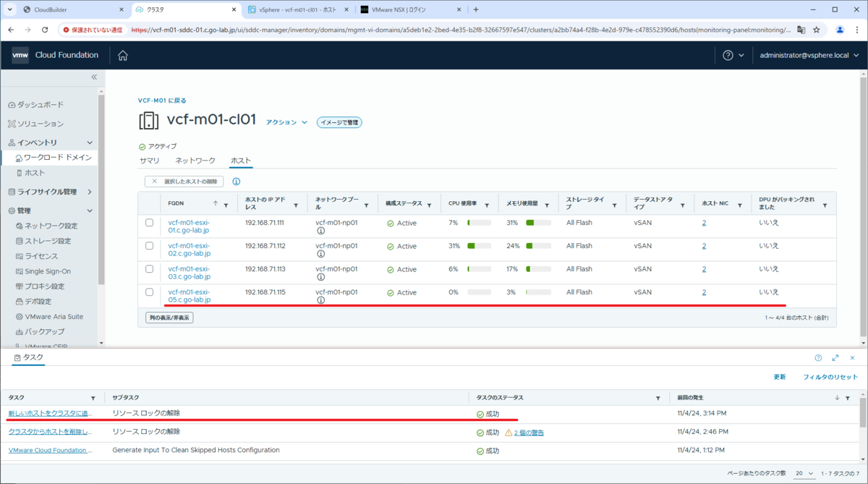Show network pool info for esxi-05 row
This screenshot has width=868, height=484.
(x=320, y=300)
